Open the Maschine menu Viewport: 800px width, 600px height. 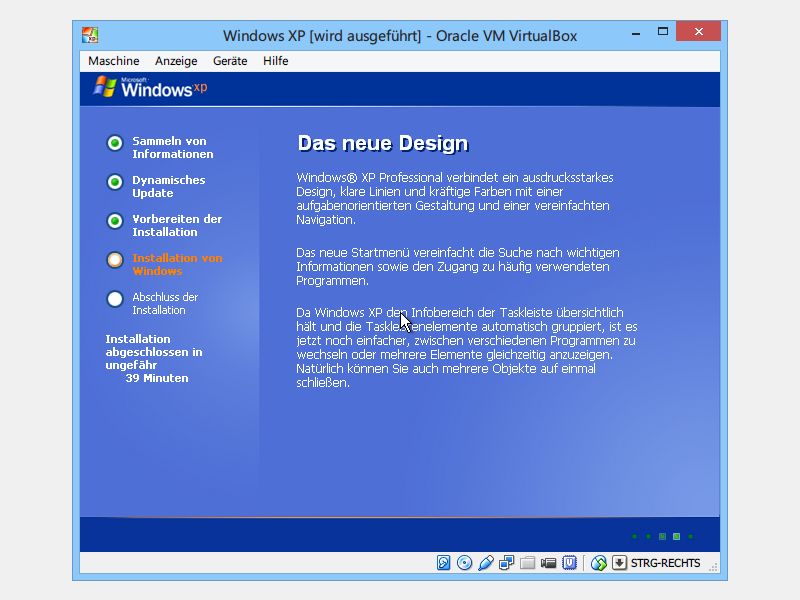(x=113, y=61)
